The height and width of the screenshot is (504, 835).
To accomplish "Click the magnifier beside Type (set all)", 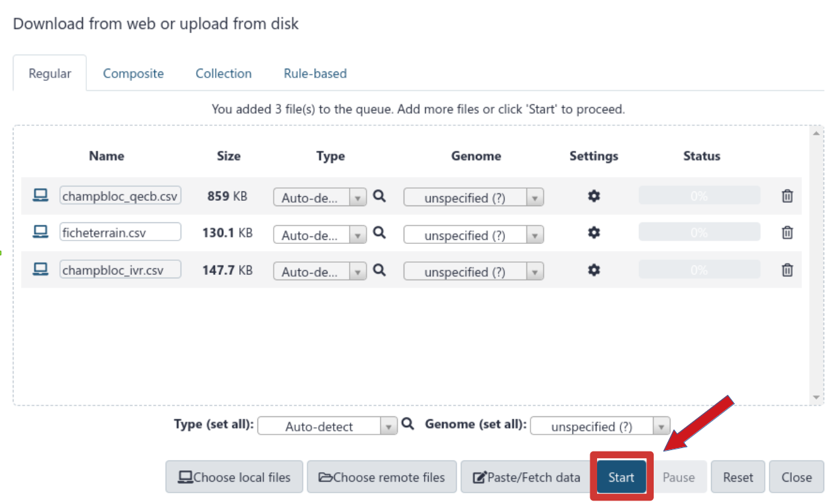I will click(408, 424).
